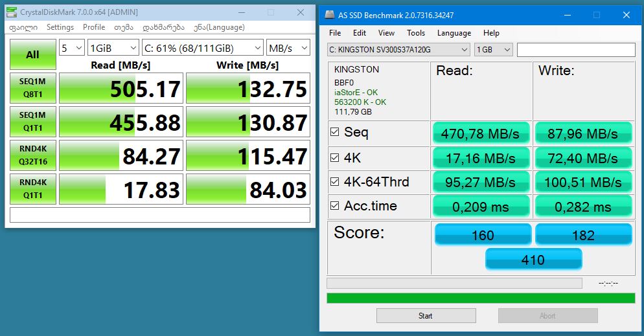
Task: Click the 115.47 random write result
Action: click(248, 155)
